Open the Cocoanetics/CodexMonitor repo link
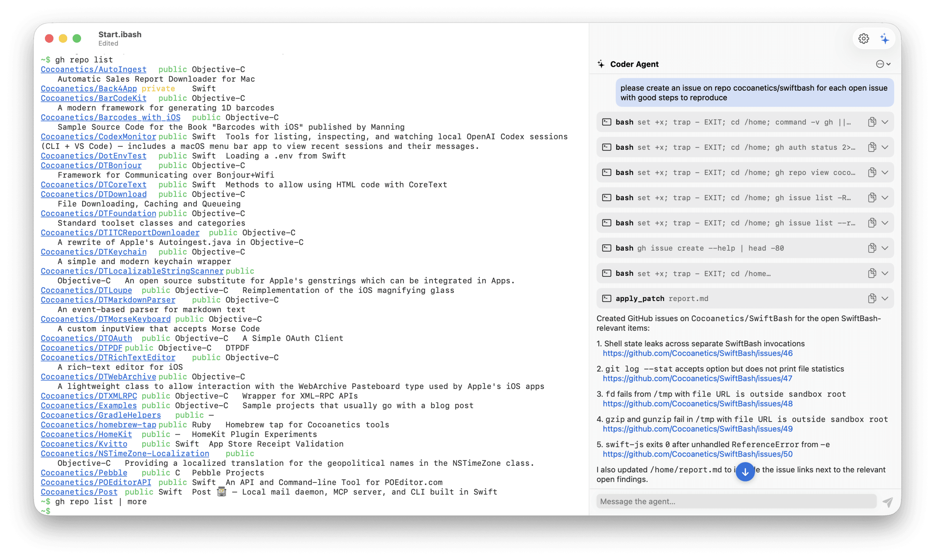 [99, 137]
